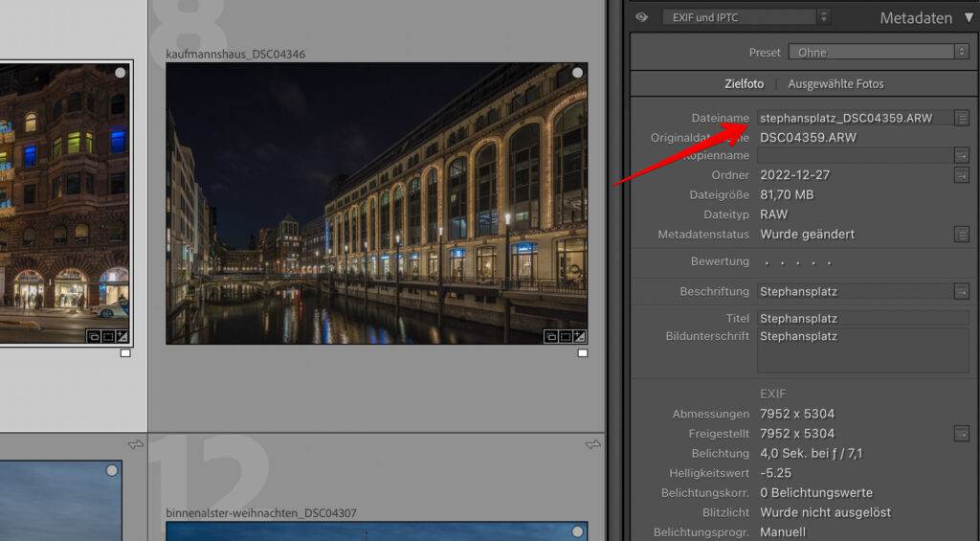This screenshot has height=541, width=980.
Task: Switch to the Zielfoto tab
Action: pyautogui.click(x=746, y=83)
